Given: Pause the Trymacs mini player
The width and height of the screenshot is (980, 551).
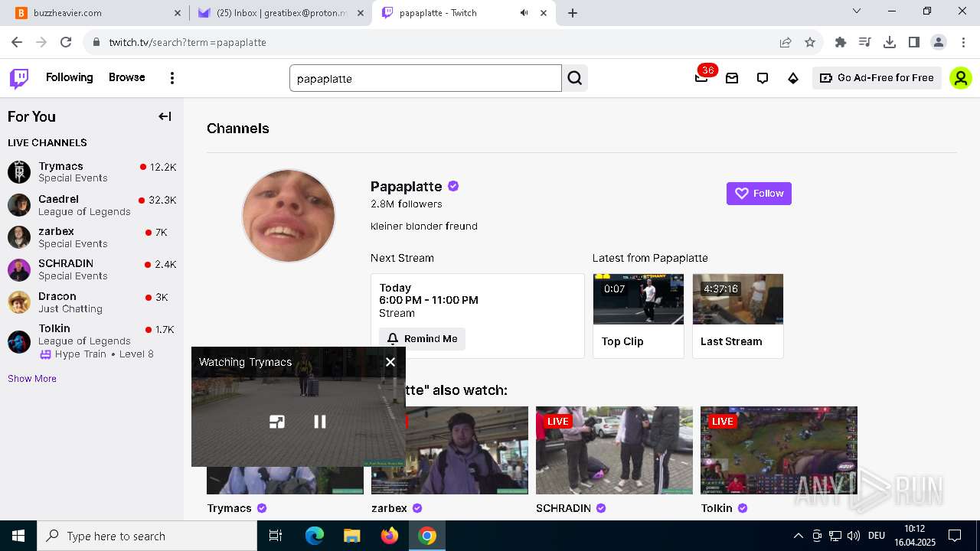Looking at the screenshot, I should (x=320, y=422).
